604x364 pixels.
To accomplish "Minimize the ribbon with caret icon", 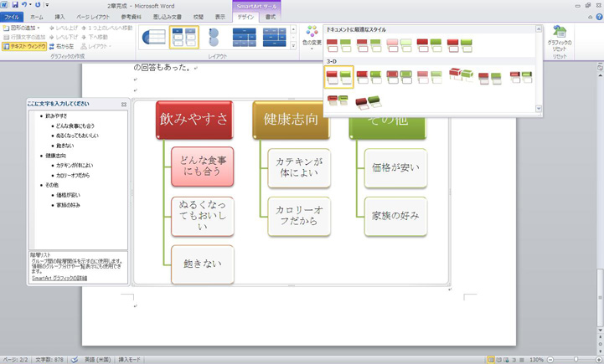I will 590,17.
